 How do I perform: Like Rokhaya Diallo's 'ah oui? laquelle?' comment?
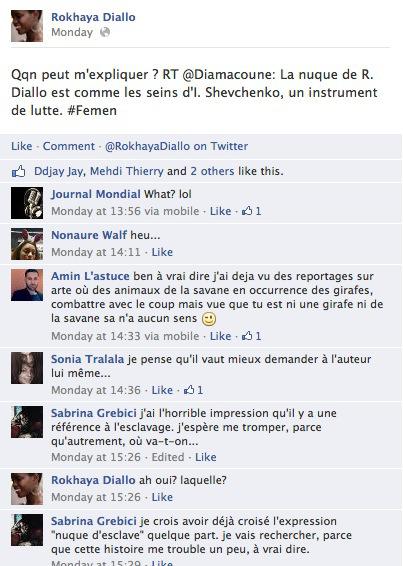click(x=162, y=497)
